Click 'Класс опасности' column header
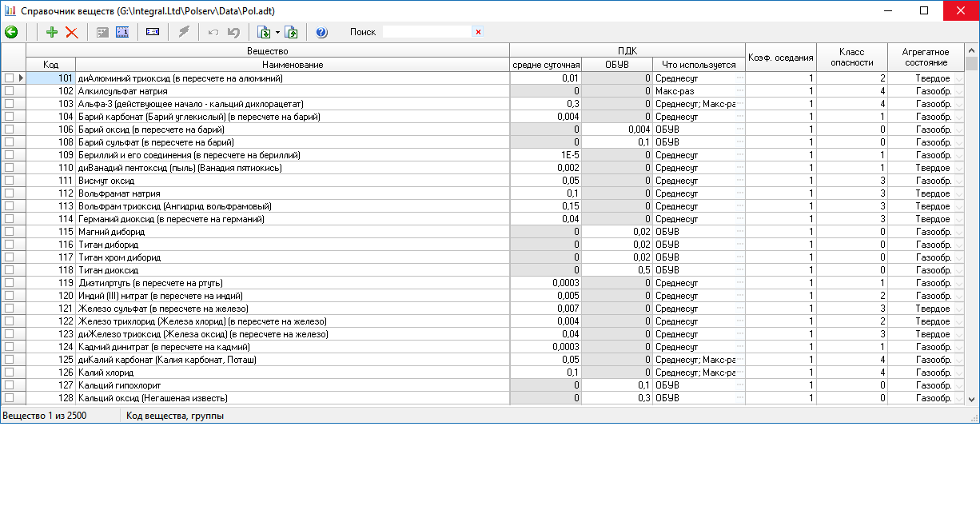This screenshot has height=518, width=980. (851, 57)
